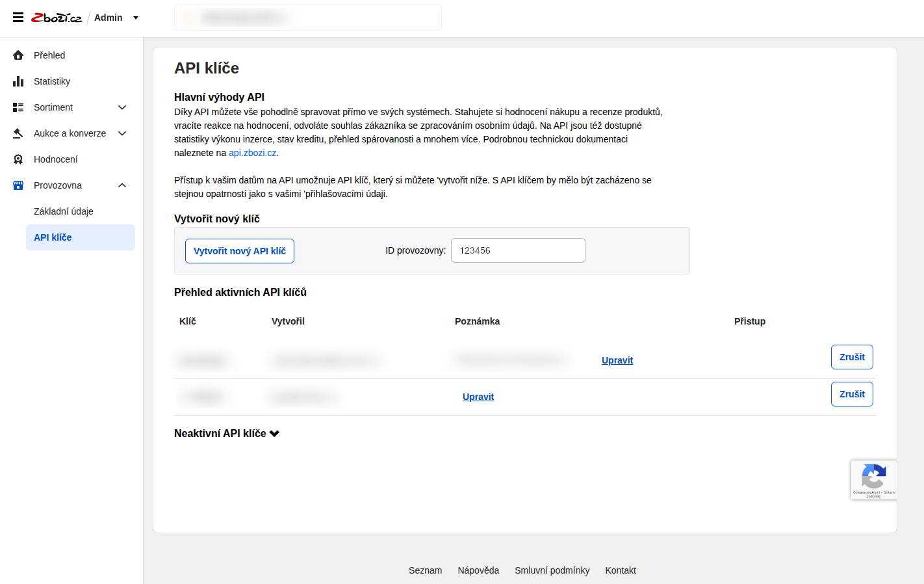Click the Statistiky bar chart icon
This screenshot has height=584, width=924.
tap(18, 81)
